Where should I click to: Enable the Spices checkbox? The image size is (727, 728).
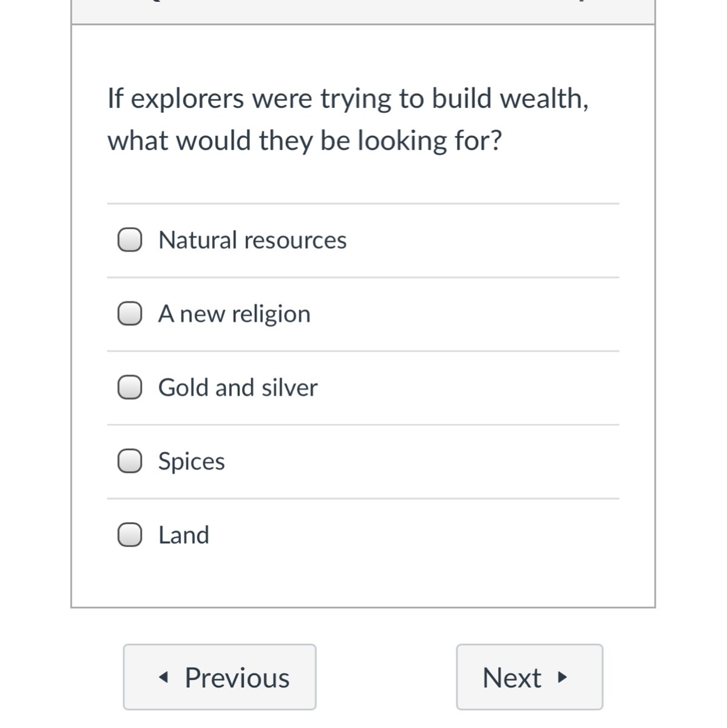(x=130, y=461)
